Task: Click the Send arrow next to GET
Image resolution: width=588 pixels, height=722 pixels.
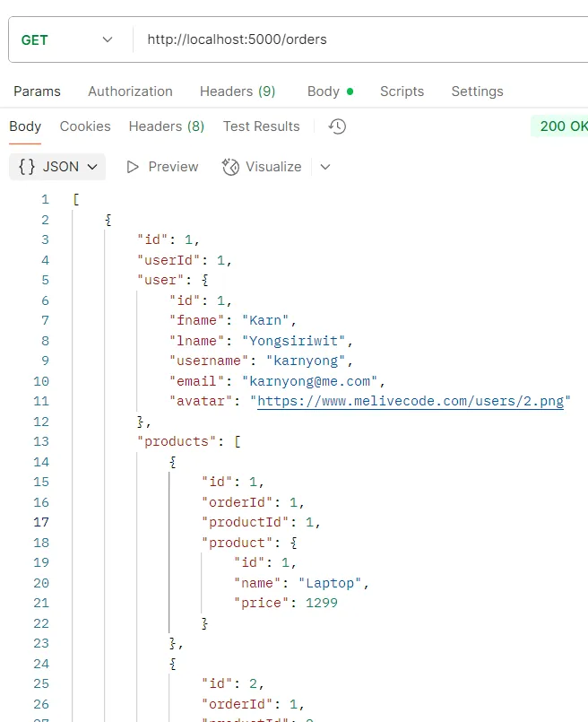Action: (x=107, y=39)
